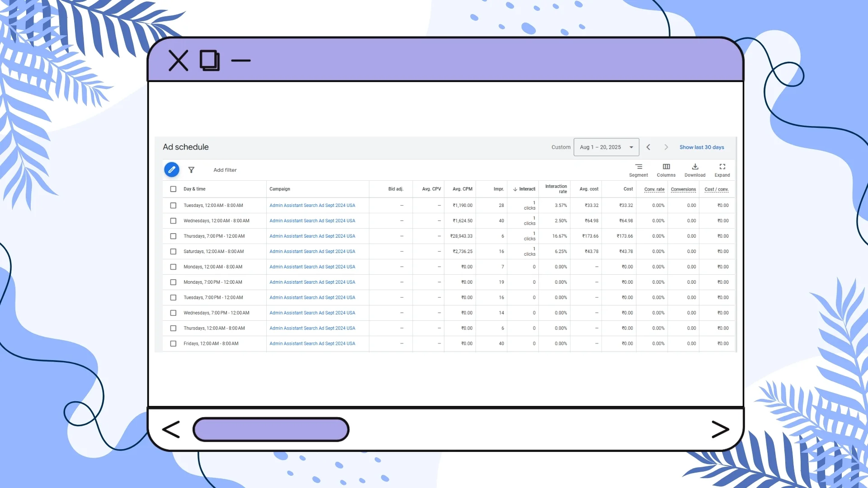Click the left arrow in bottom bar
Viewport: 868px width, 488px height.
tap(171, 429)
